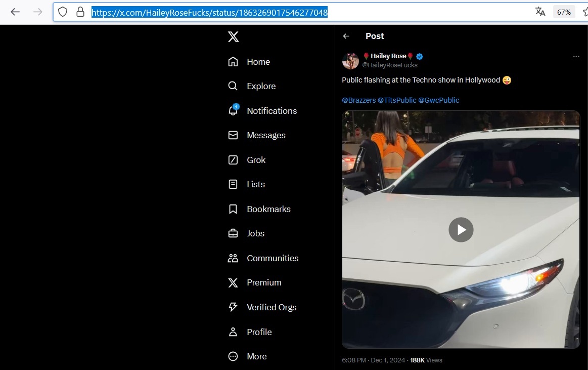Open the Profile label
This screenshot has height=370, width=588.
coord(259,332)
